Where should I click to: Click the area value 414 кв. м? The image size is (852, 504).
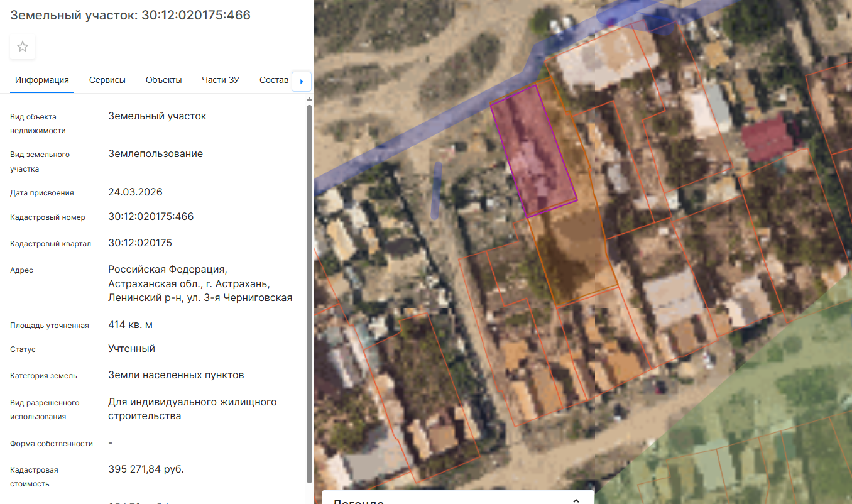click(x=130, y=325)
